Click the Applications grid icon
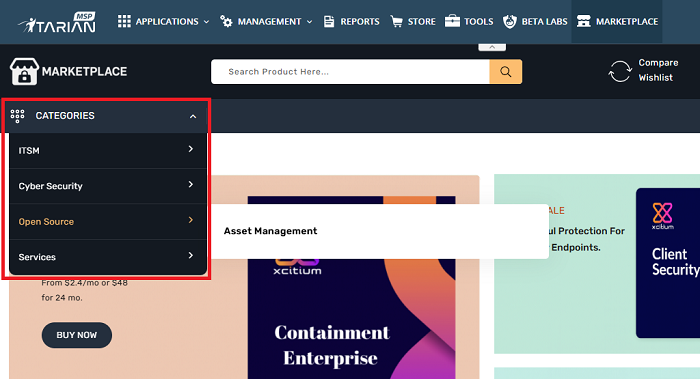 [124, 21]
